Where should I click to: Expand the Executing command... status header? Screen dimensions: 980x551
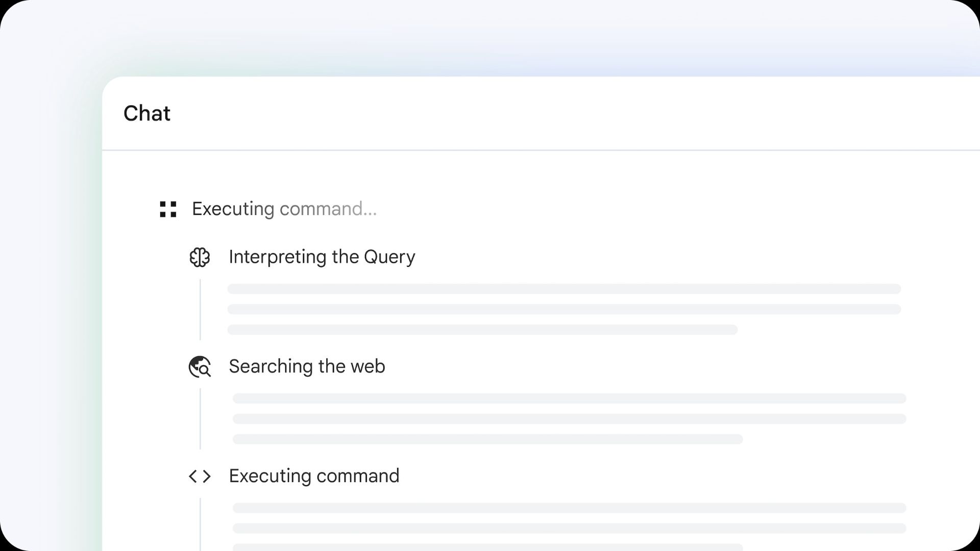click(284, 209)
